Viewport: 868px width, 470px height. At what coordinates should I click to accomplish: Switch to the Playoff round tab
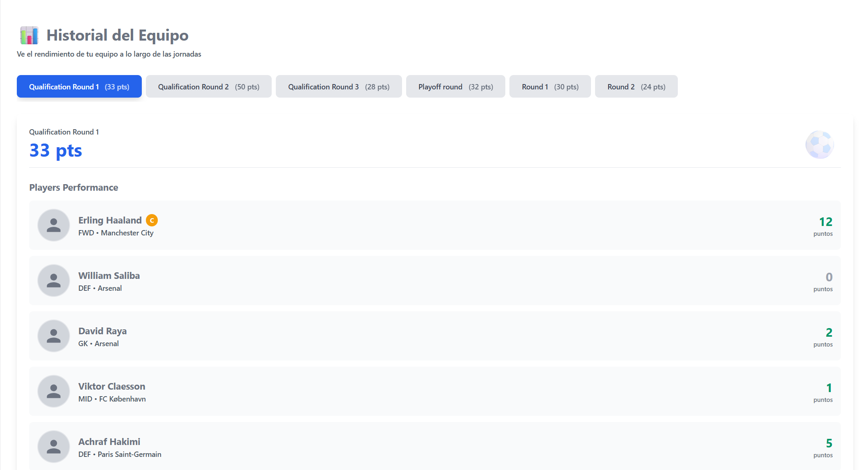455,87
